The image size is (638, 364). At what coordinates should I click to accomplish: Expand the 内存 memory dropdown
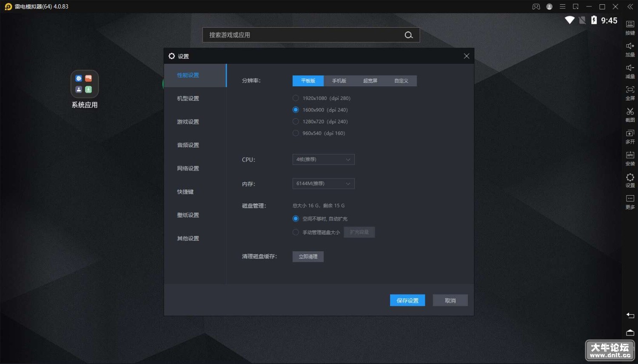(x=323, y=184)
